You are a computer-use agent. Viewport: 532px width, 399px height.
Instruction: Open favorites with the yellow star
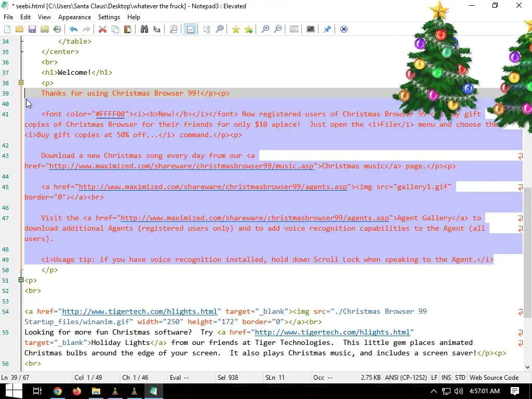click(236, 29)
